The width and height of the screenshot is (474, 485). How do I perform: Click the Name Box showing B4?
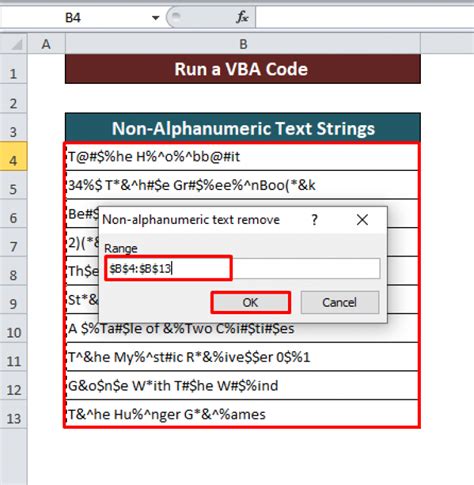pyautogui.click(x=73, y=18)
